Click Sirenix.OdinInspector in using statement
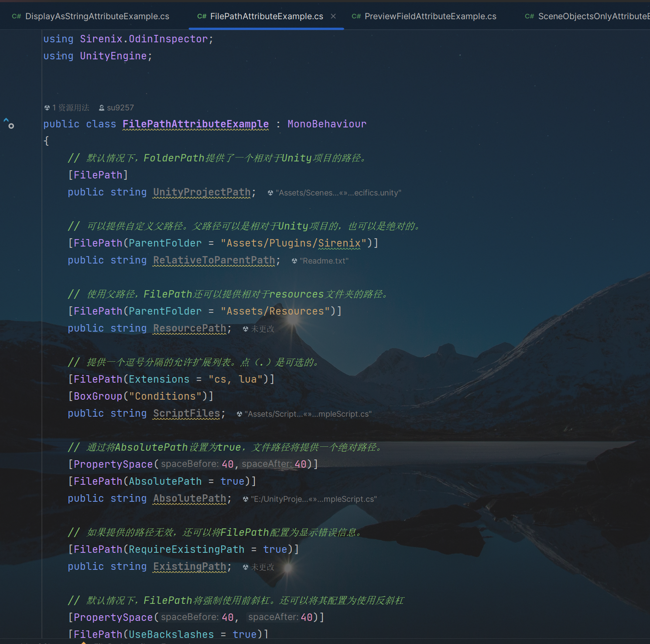The width and height of the screenshot is (650, 644). [x=144, y=39]
